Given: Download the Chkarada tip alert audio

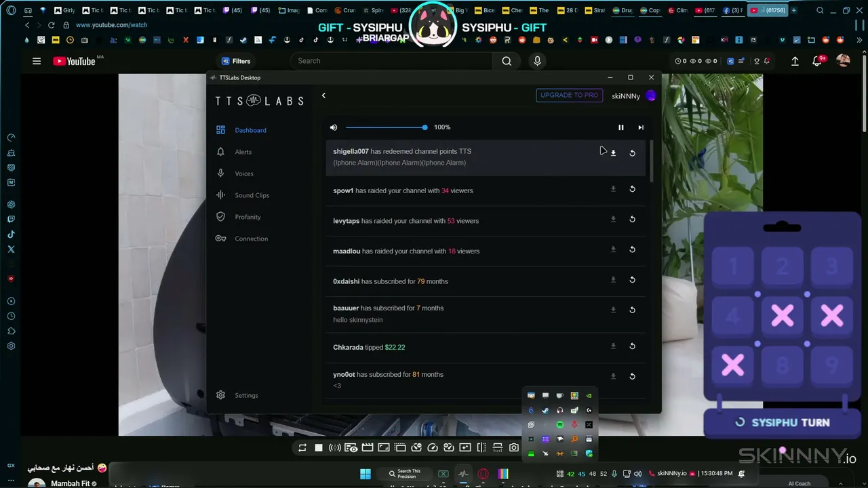Looking at the screenshot, I should [x=613, y=346].
